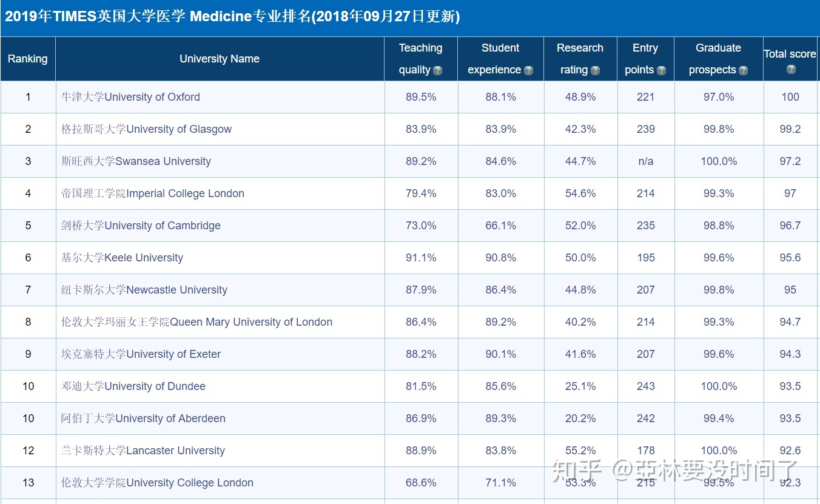This screenshot has width=820, height=504.
Task: Click help icon under Total score
Action: (791, 69)
